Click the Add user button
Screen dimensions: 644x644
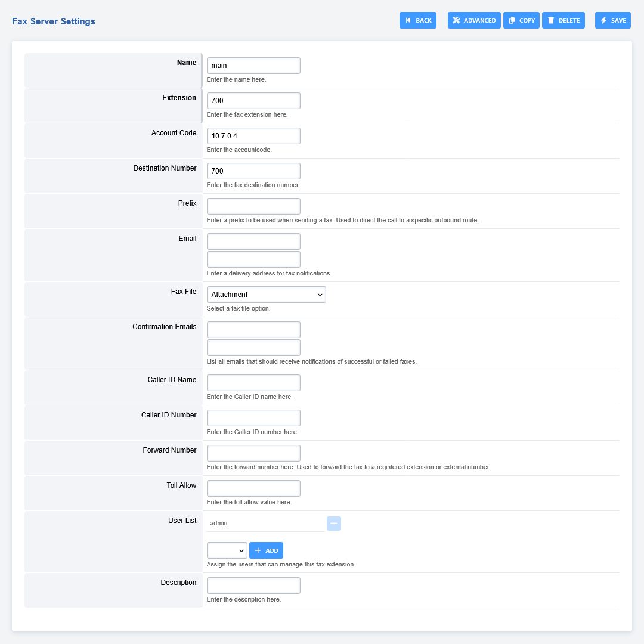[266, 550]
